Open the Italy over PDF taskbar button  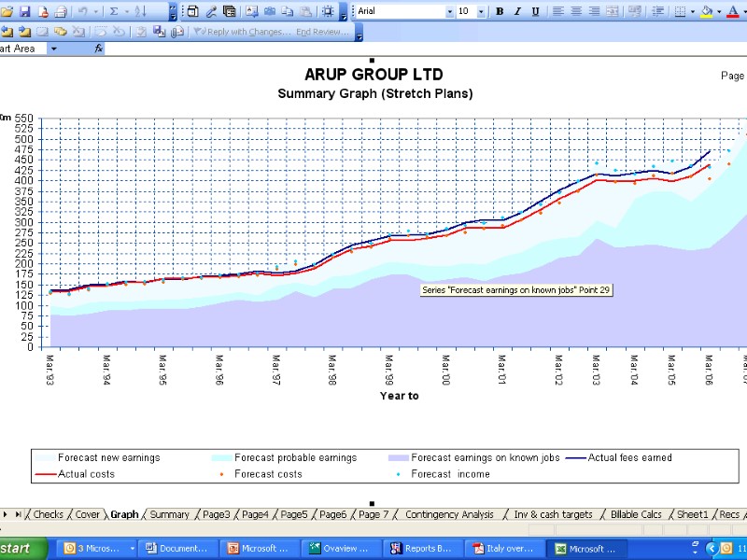(x=503, y=549)
